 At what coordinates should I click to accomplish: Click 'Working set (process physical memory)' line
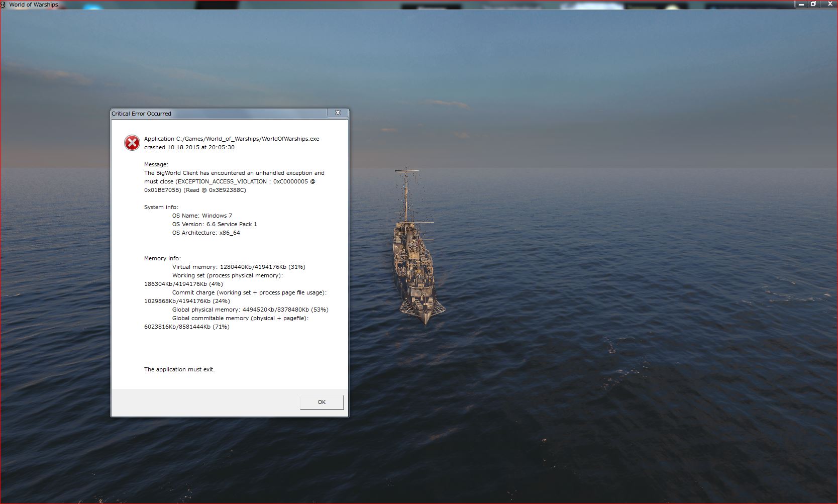(x=228, y=275)
